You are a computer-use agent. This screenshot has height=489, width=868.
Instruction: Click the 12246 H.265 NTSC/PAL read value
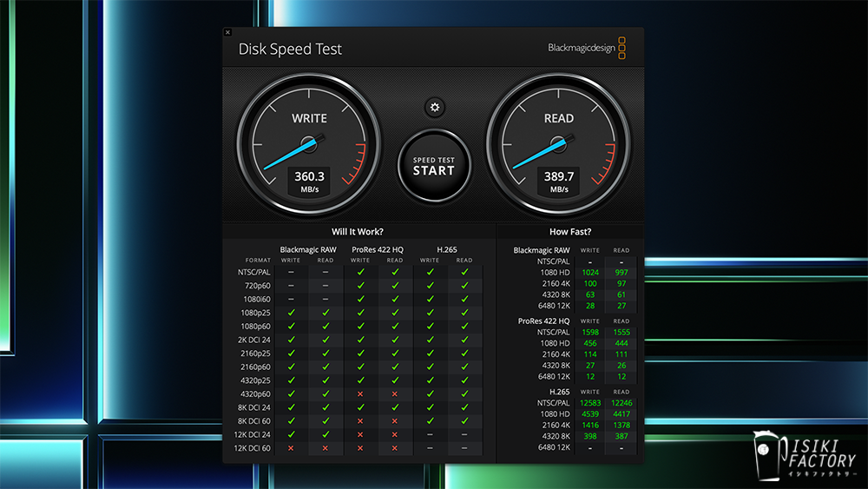[621, 403]
